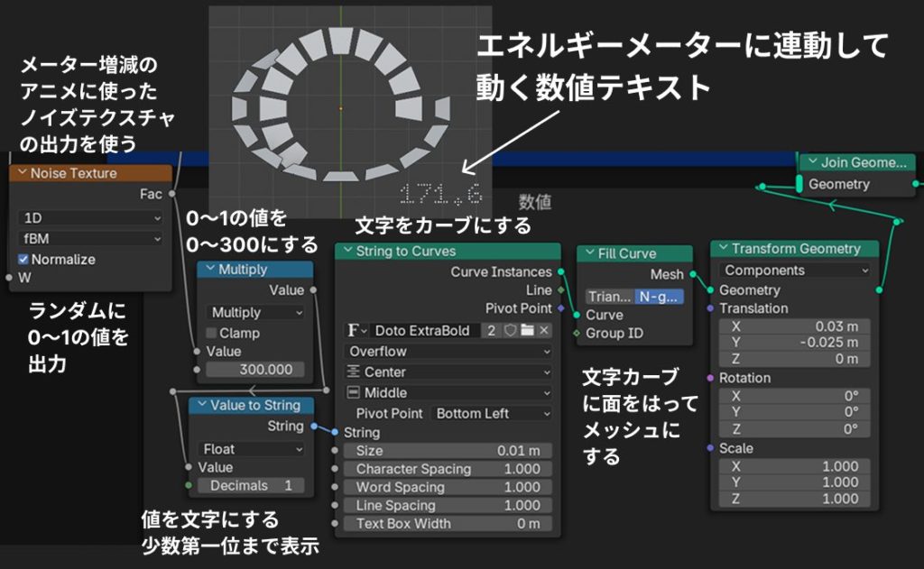Disable the Normalize checkbox

point(24,259)
